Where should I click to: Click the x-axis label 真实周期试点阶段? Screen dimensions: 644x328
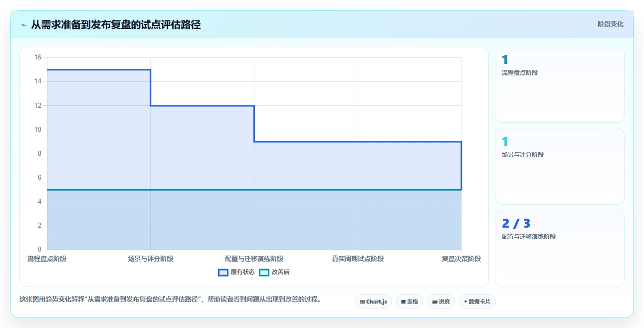(x=358, y=259)
